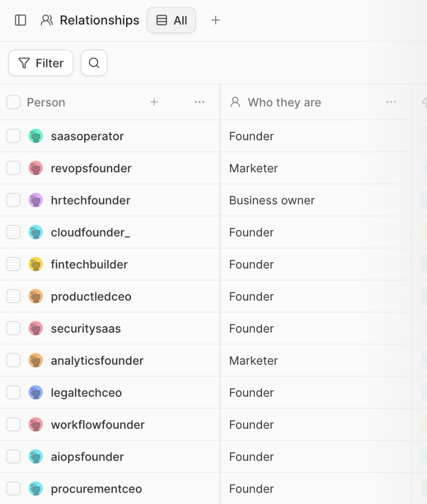Click the Person column header label

coord(46,102)
